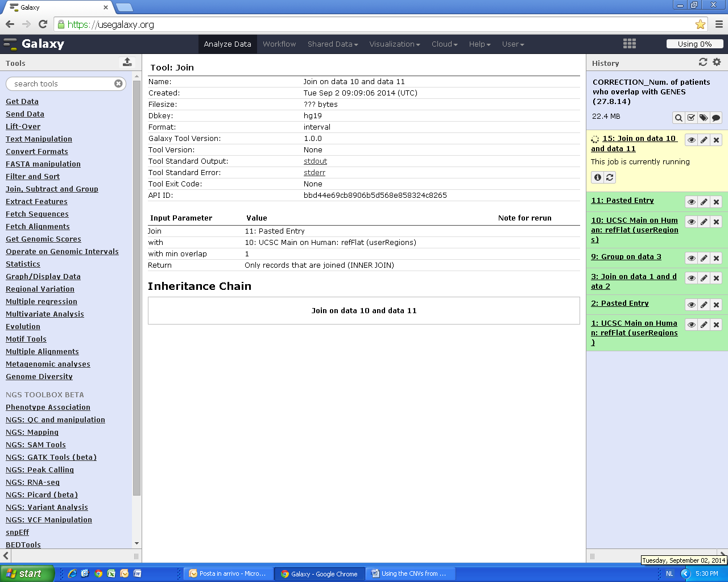Delete dataset 11 Pasted Entry
728x582 pixels.
716,202
